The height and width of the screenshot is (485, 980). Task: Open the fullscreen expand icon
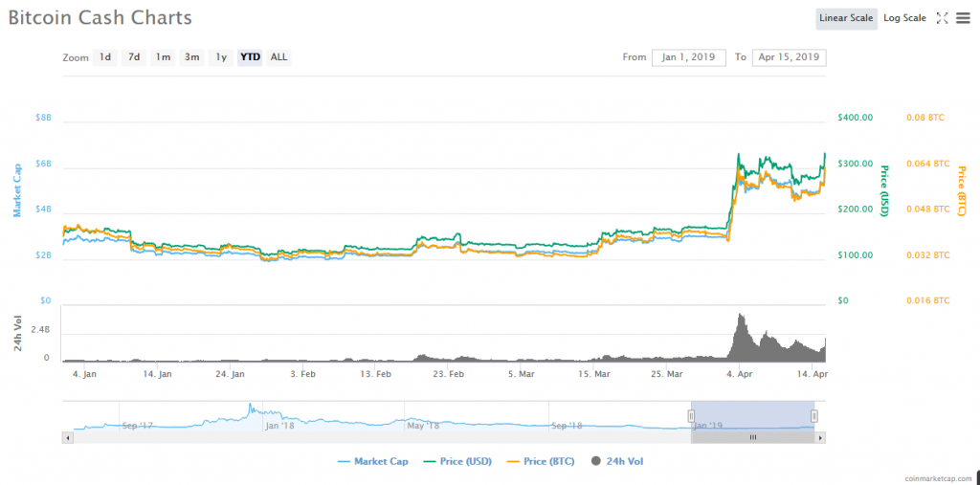(x=942, y=18)
